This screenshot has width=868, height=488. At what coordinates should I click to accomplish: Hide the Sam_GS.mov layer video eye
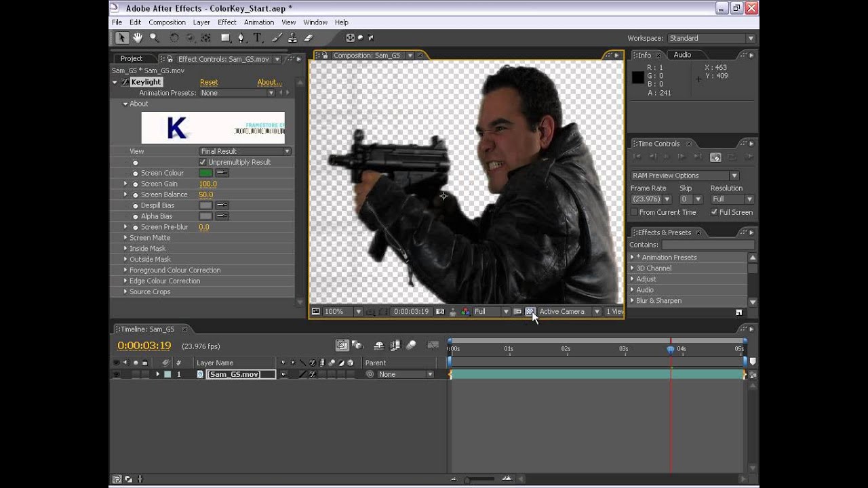(116, 374)
